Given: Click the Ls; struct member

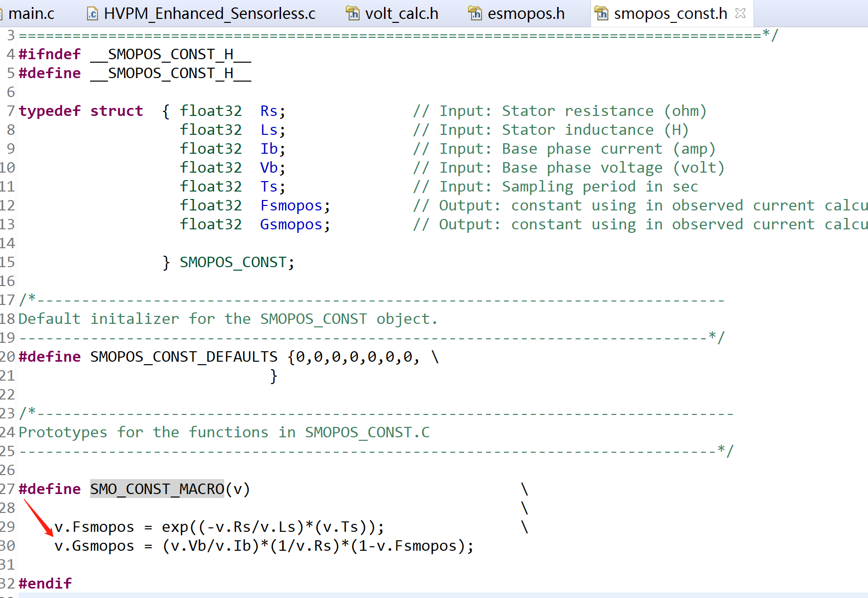Looking at the screenshot, I should tap(273, 130).
